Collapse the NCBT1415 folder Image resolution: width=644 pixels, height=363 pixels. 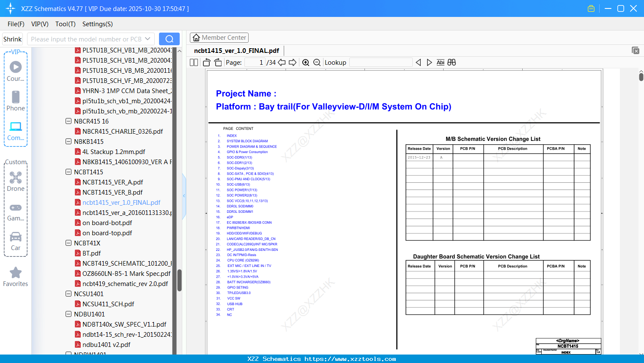69,172
